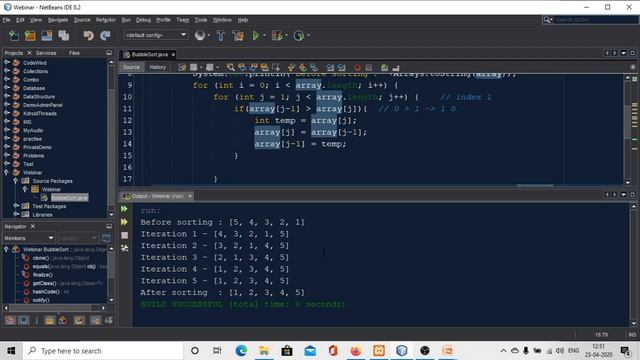Select finalize() in Navigator list
The image size is (640, 360).
tap(42, 275)
